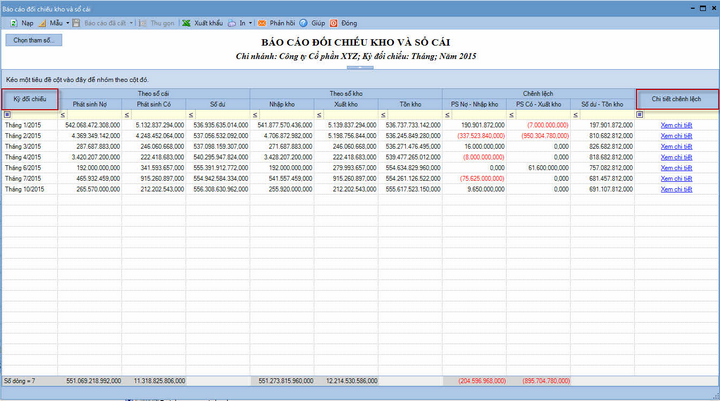Click the Chi tiết chênh lệch column header

coord(677,99)
